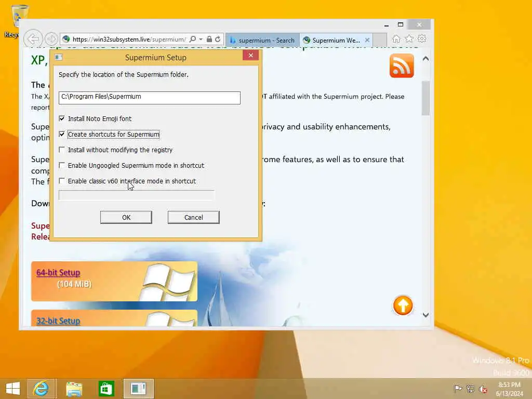Image resolution: width=532 pixels, height=399 pixels.
Task: Click OK in Supermium Setup
Action: point(126,217)
